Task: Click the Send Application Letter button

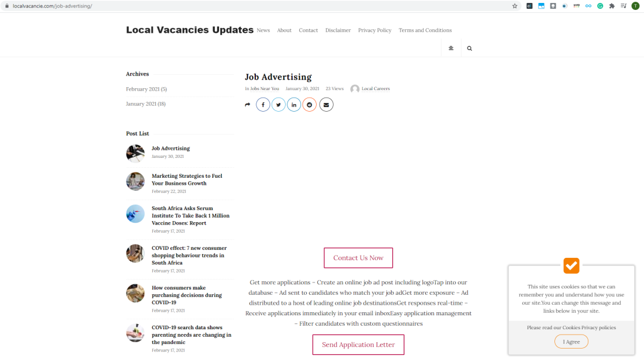Action: (358, 345)
